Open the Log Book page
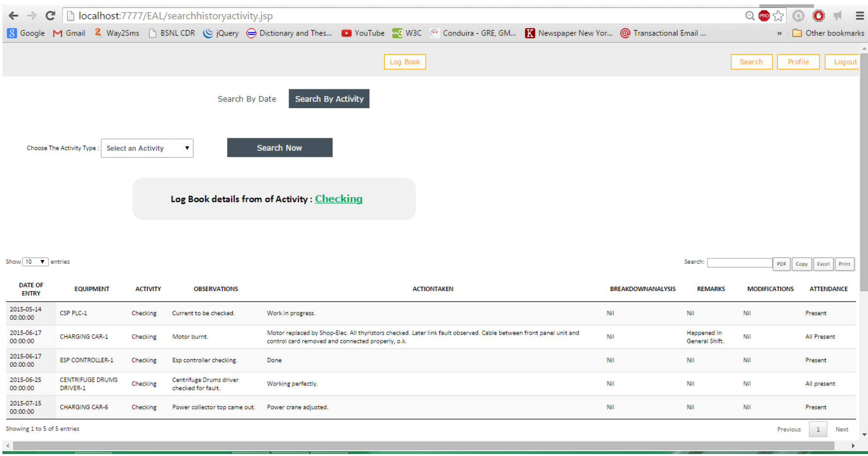This screenshot has height=456, width=868. tap(404, 62)
